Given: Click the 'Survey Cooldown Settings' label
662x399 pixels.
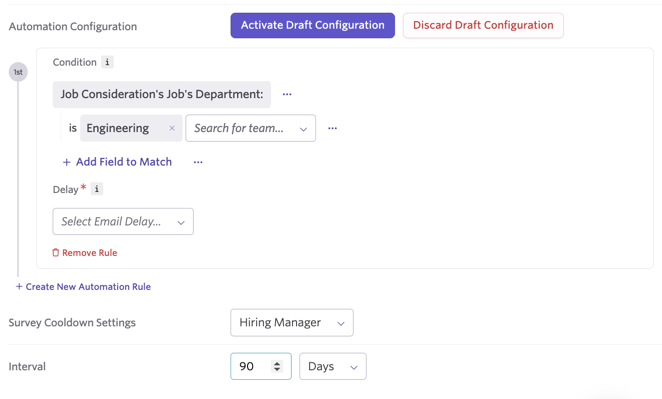Looking at the screenshot, I should click(x=72, y=323).
